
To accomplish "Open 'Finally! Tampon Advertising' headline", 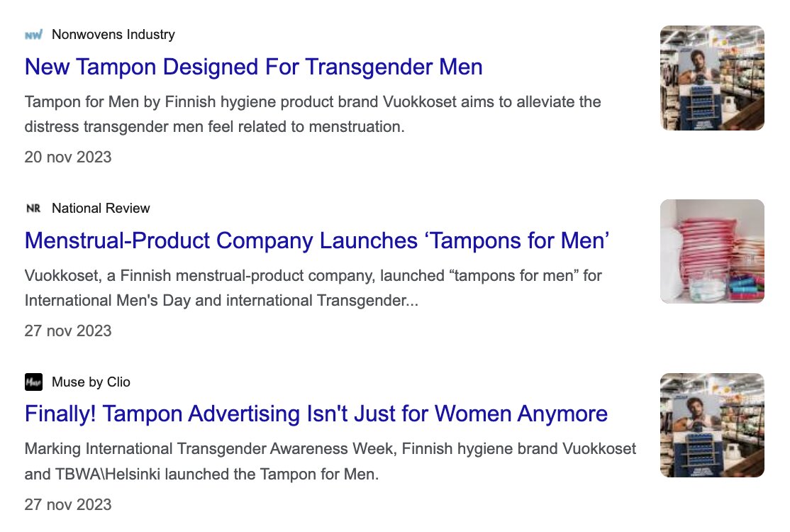I will click(316, 414).
